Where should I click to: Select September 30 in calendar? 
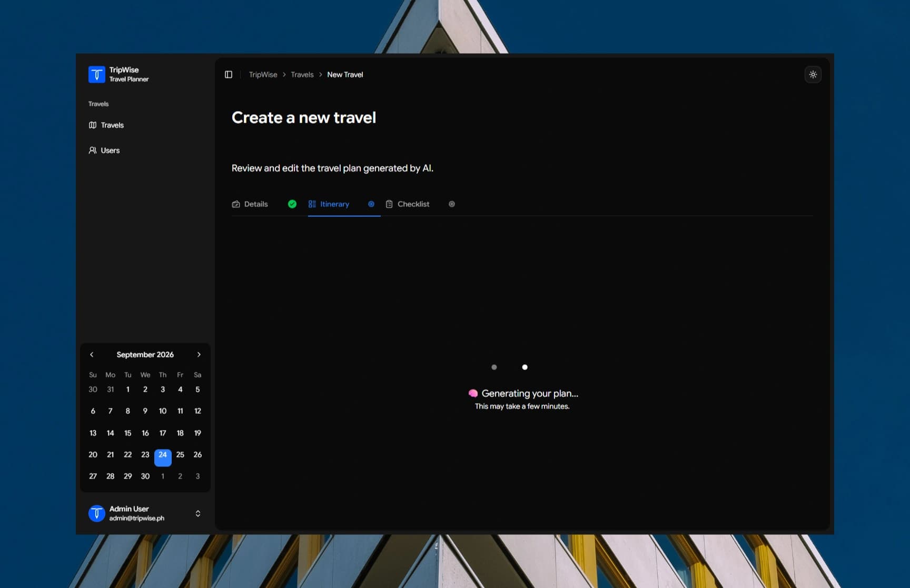click(145, 476)
